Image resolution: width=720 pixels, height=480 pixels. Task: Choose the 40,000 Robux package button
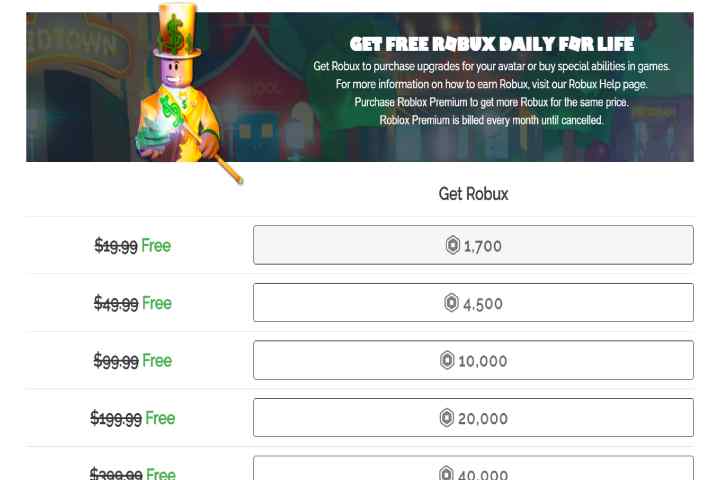[x=473, y=468]
